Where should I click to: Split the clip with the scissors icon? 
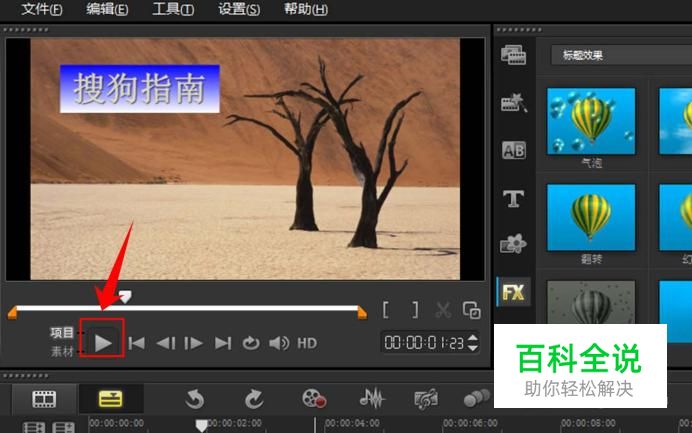click(x=443, y=310)
